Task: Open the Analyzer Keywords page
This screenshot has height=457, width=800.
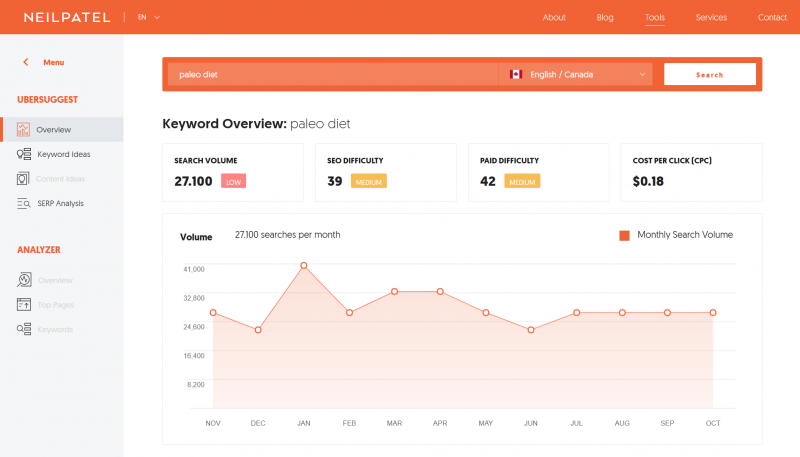Action: click(55, 329)
